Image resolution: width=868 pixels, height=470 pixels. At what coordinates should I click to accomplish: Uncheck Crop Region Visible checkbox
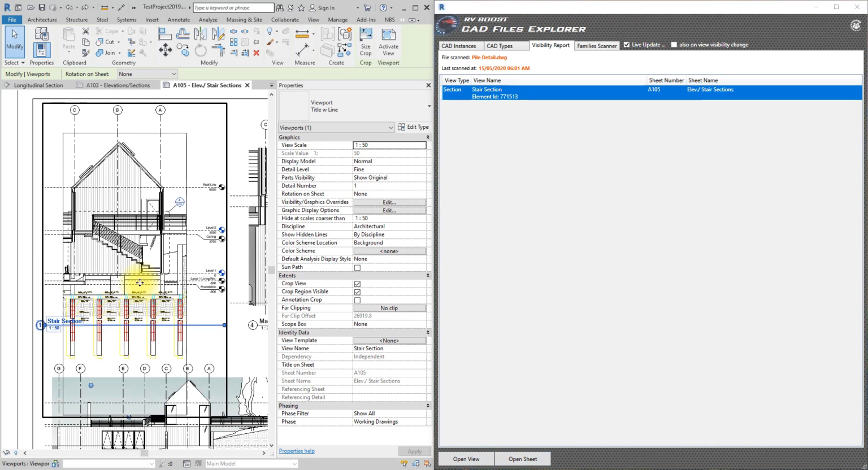tap(357, 292)
